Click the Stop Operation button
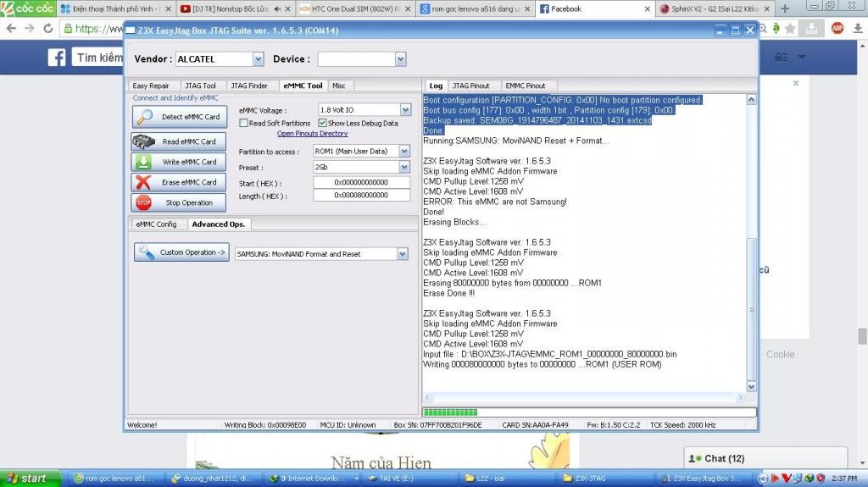This screenshot has height=487, width=868. [x=179, y=202]
